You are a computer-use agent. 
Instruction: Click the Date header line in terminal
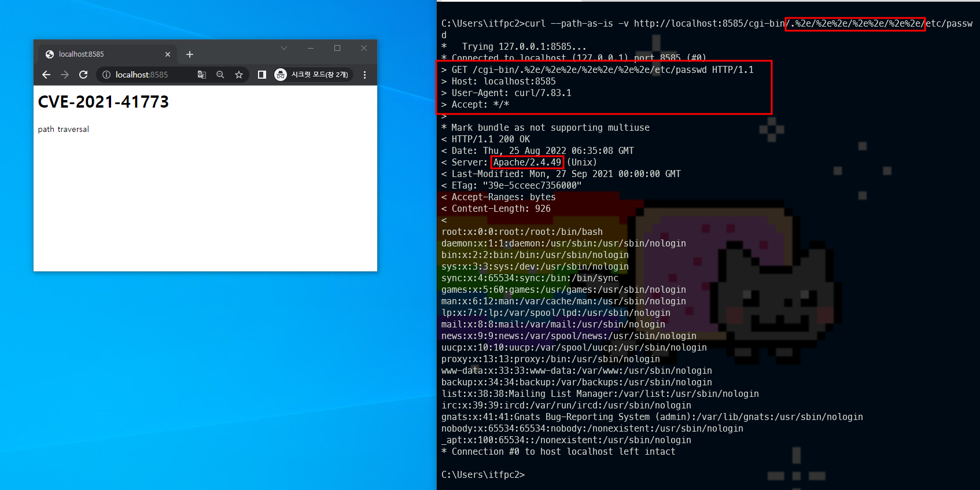point(537,150)
